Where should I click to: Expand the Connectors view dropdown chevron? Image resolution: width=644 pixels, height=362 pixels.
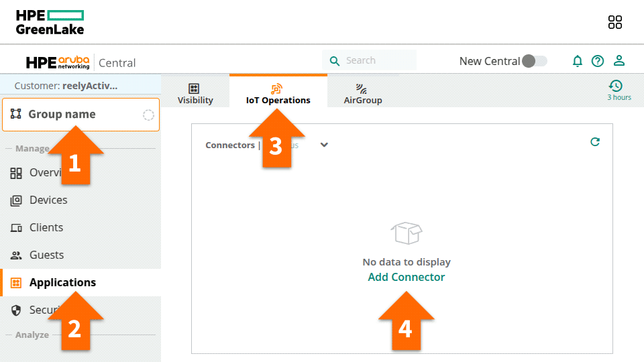point(324,145)
